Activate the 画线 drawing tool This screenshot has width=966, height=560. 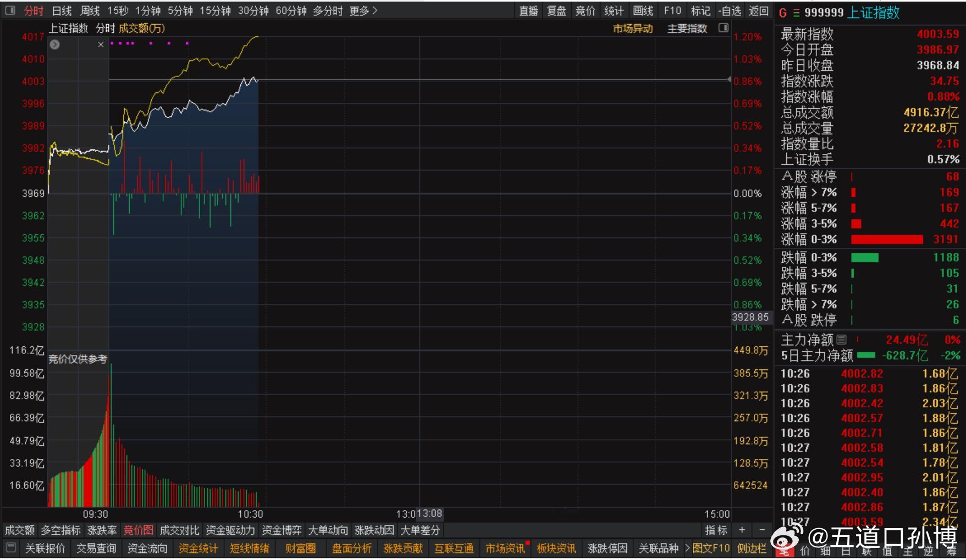(x=643, y=10)
